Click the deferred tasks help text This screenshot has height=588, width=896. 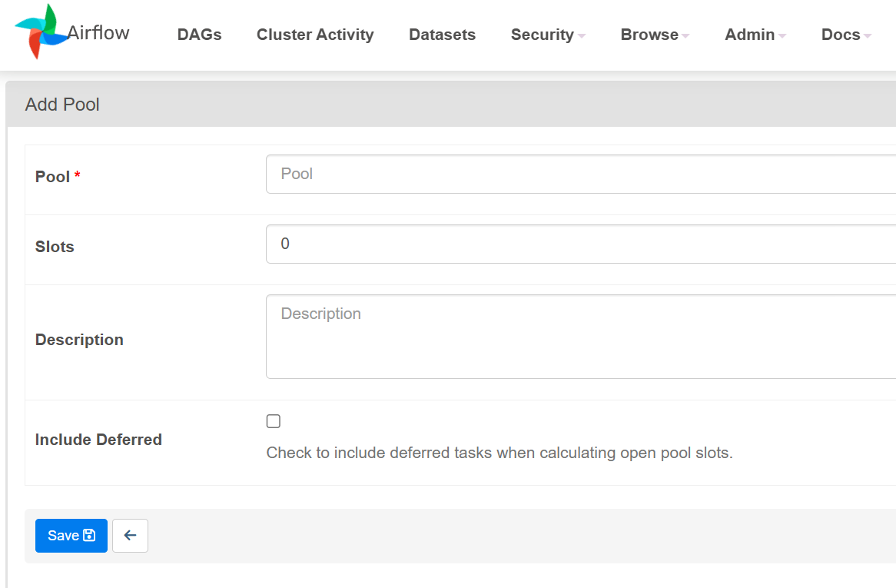click(499, 453)
